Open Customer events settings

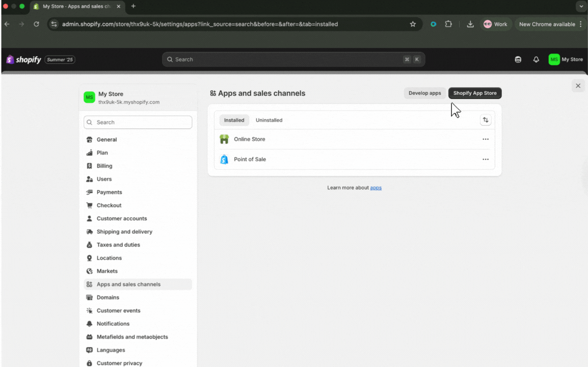coord(138,310)
